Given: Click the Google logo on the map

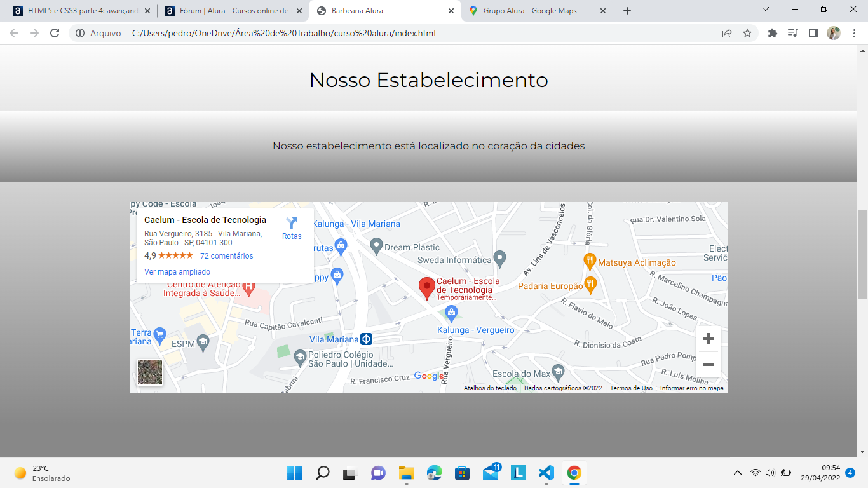Looking at the screenshot, I should point(429,376).
